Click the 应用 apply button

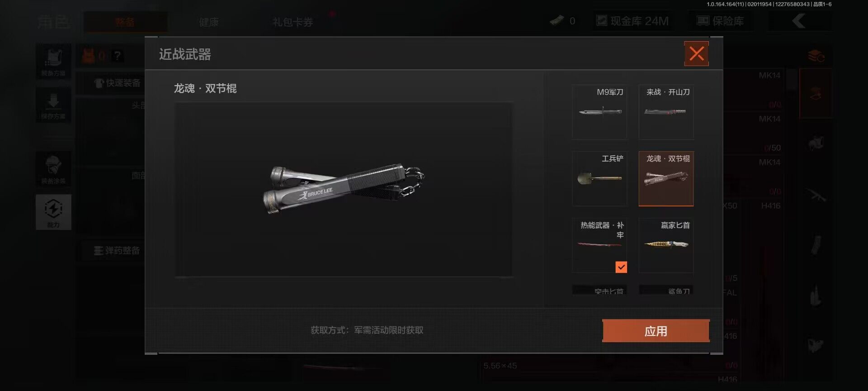click(656, 331)
